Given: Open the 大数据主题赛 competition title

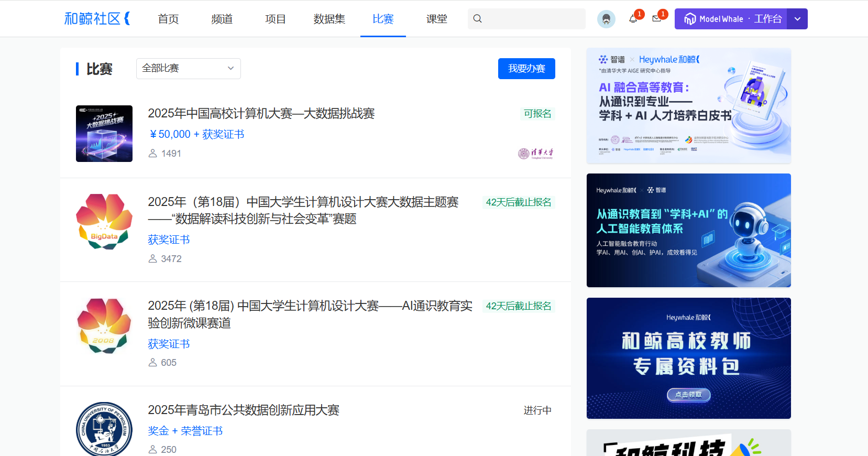Looking at the screenshot, I should [303, 210].
